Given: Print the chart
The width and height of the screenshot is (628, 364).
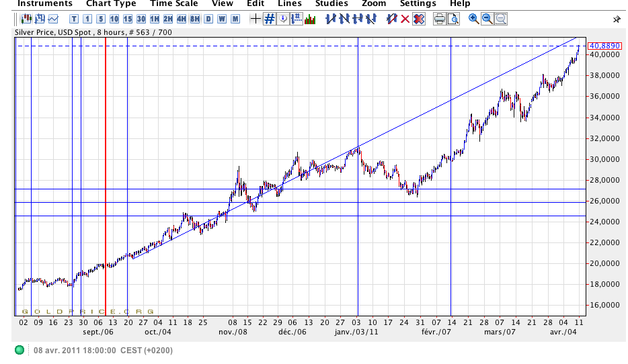Looking at the screenshot, I should click(x=440, y=19).
